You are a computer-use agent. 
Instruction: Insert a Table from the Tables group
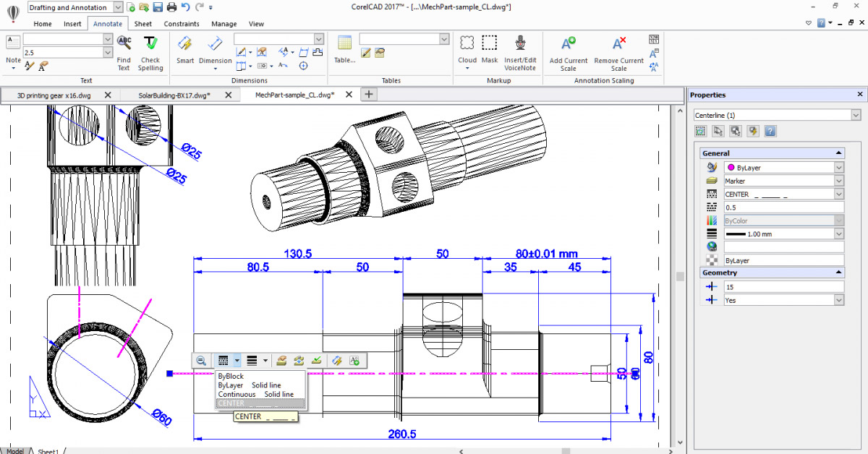(x=344, y=50)
